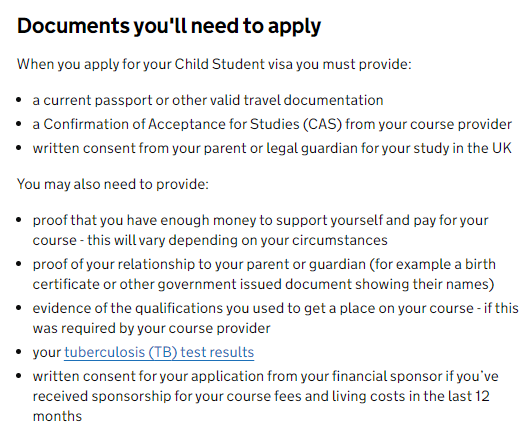The width and height of the screenshot is (531, 439).
Task: Click the bullet point beside the passport item
Action: [x=19, y=100]
